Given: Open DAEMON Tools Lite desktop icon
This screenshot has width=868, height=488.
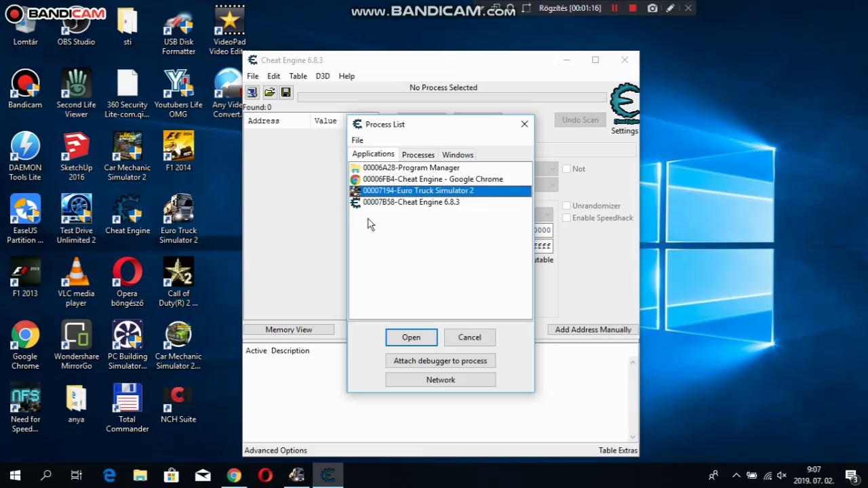Looking at the screenshot, I should (25, 157).
